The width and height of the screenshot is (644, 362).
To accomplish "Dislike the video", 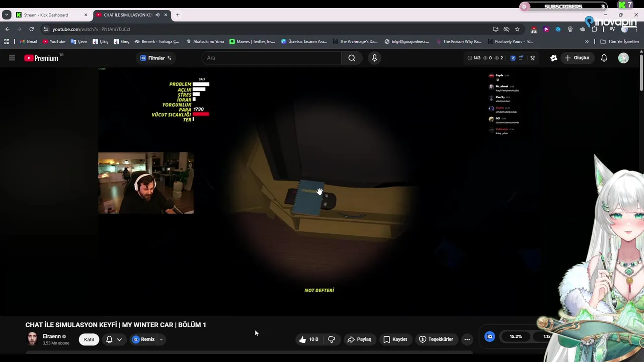I will point(332,339).
